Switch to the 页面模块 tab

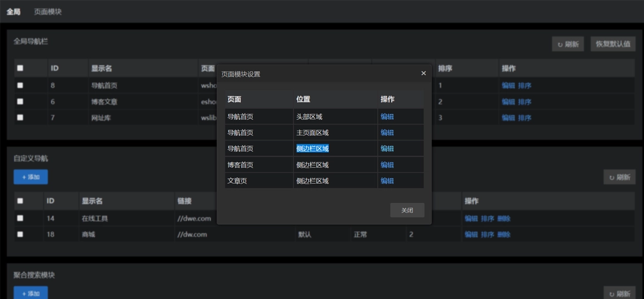coord(48,11)
